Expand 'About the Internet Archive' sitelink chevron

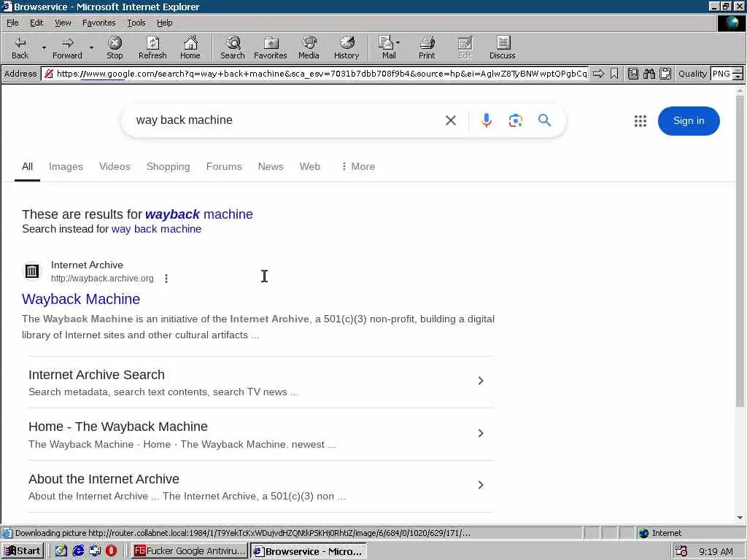click(x=481, y=485)
